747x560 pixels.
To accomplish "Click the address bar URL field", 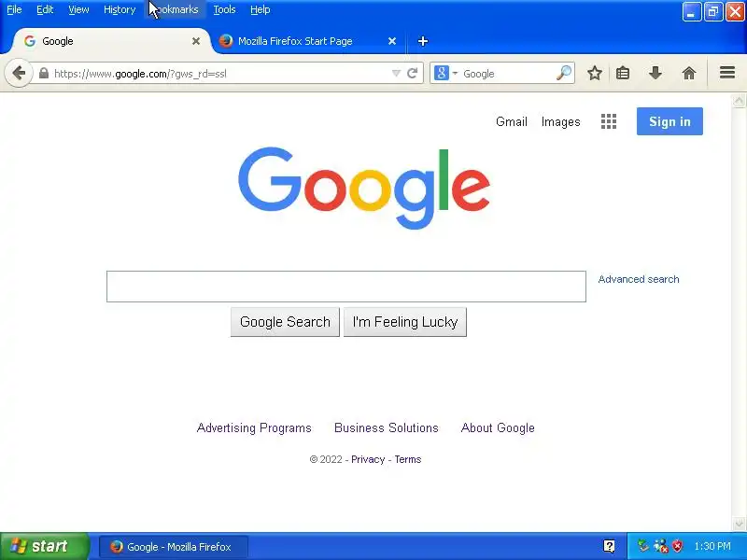I will tap(219, 74).
